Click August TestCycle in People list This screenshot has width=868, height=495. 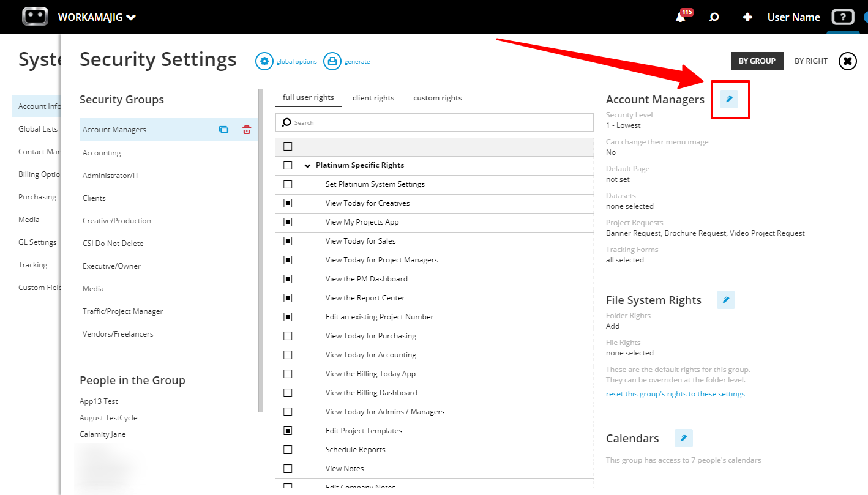click(108, 418)
